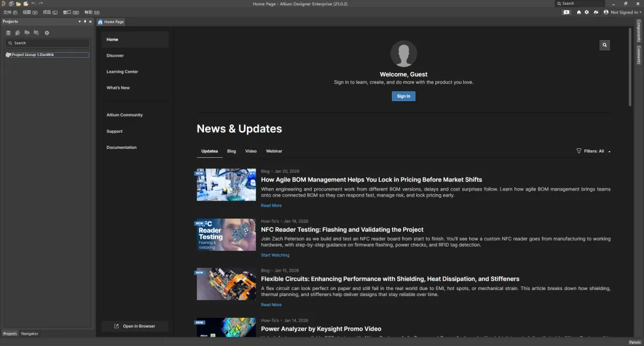
Task: Click Project Group 1.DsnWrk icon in tree
Action: 8,55
